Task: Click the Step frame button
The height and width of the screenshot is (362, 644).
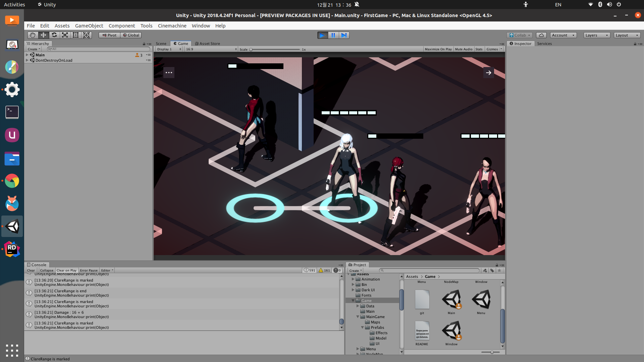Action: [344, 35]
